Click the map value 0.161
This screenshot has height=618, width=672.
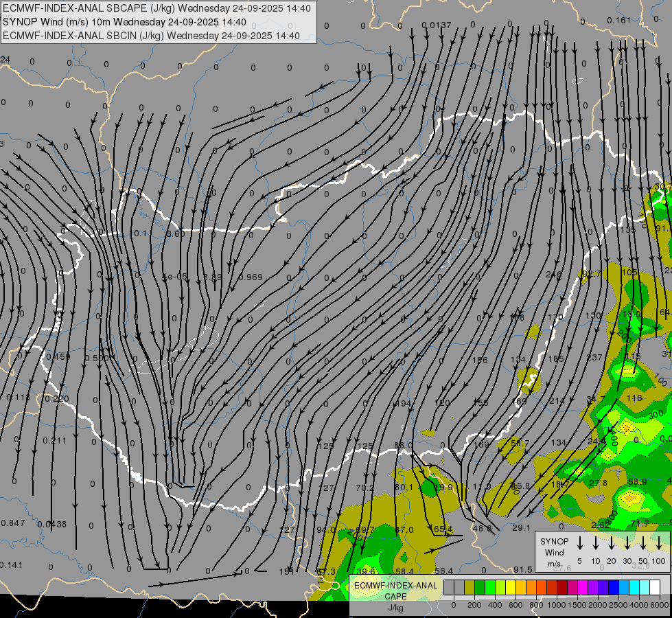click(619, 20)
